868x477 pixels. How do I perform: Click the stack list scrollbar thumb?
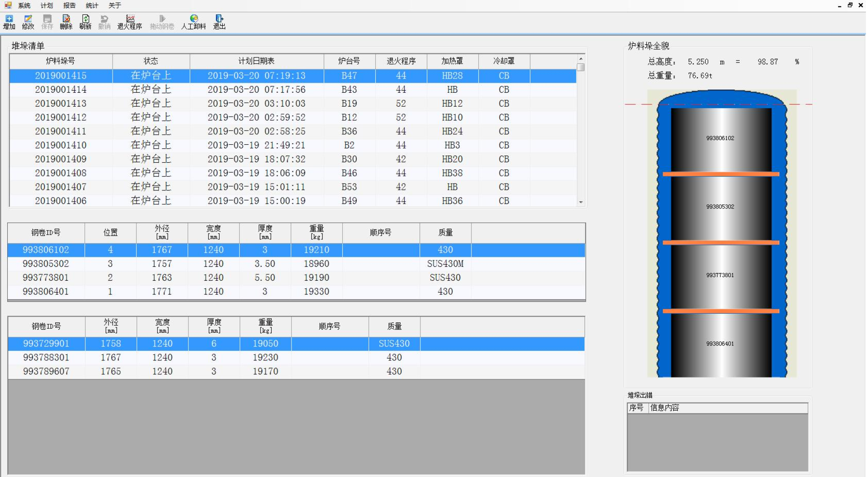581,67
